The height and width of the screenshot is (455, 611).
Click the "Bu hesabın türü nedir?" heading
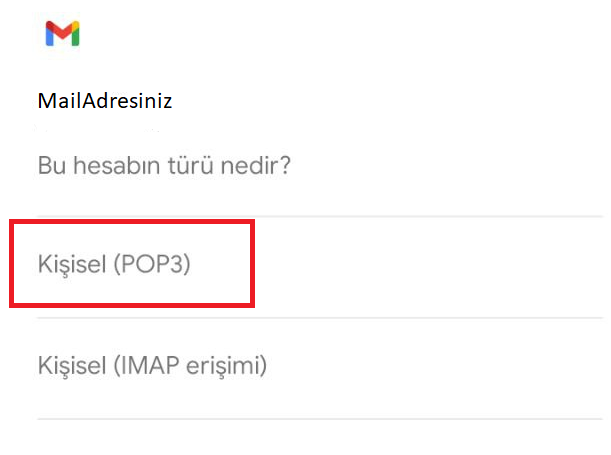164,163
